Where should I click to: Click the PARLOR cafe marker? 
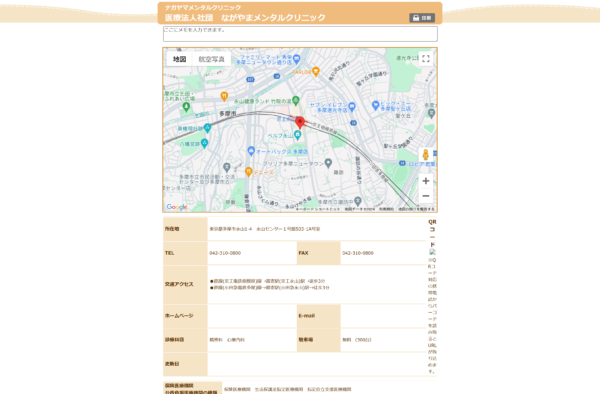click(x=316, y=72)
